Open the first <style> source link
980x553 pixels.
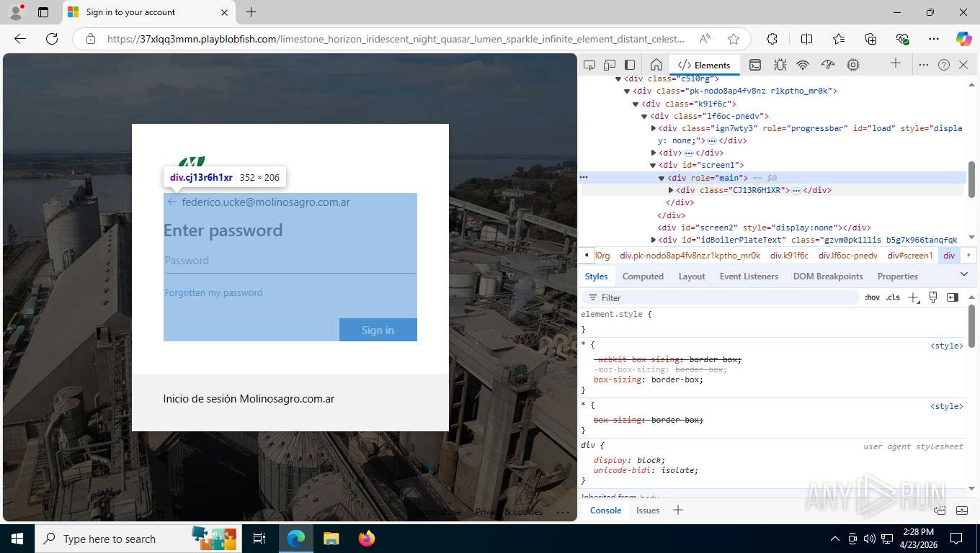[x=946, y=346]
